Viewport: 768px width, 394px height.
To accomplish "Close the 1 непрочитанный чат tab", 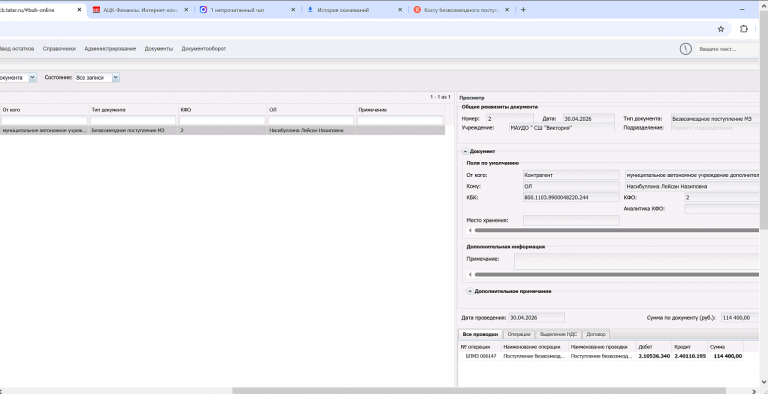I will pos(293,9).
